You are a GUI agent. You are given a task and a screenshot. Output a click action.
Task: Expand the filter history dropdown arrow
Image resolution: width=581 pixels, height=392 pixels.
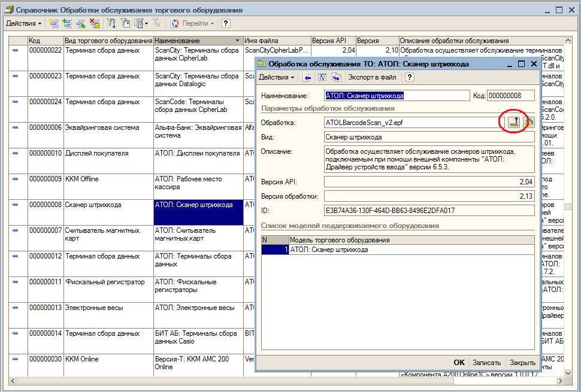[146, 24]
